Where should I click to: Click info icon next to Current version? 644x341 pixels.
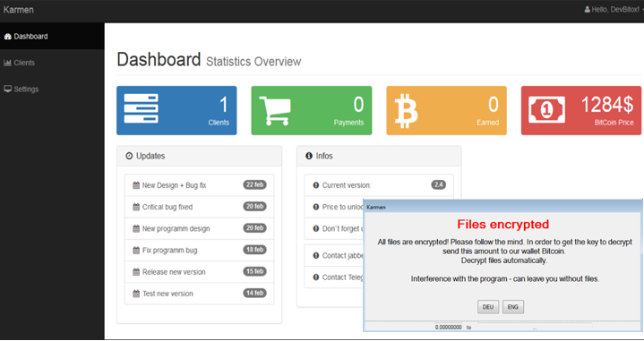(316, 185)
